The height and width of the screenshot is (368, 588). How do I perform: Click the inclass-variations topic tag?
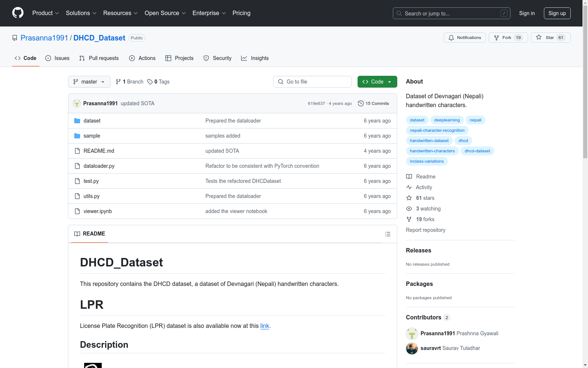pos(427,161)
